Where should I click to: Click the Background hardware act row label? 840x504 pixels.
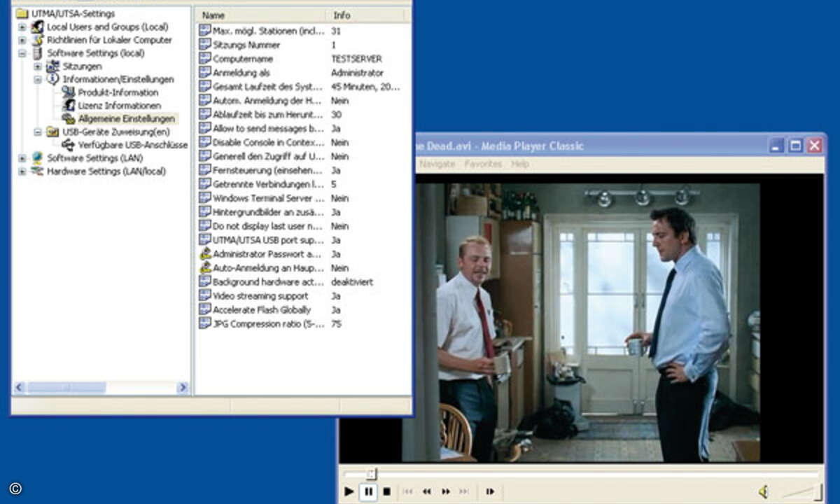coord(267,282)
